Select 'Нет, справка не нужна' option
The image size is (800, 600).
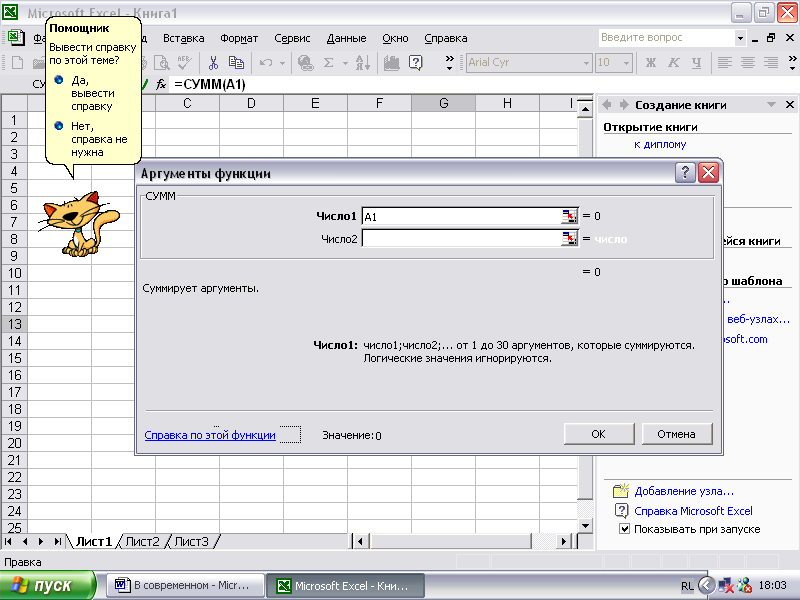[x=90, y=139]
